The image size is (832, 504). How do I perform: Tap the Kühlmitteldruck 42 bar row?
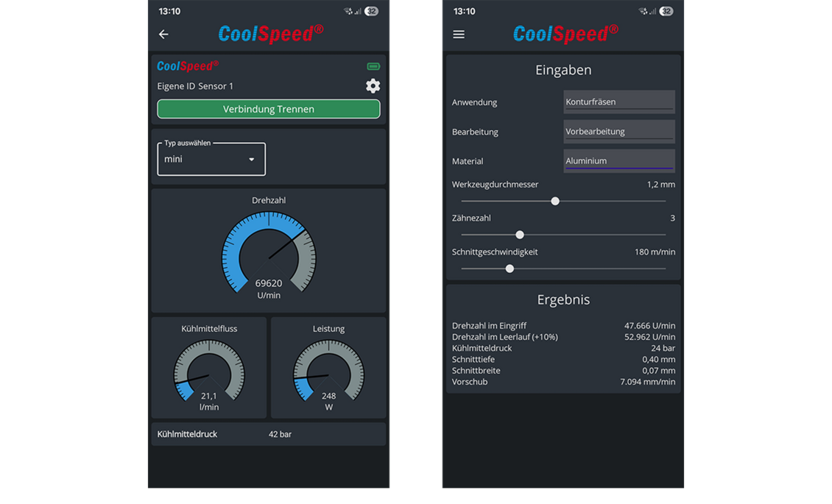(x=268, y=434)
